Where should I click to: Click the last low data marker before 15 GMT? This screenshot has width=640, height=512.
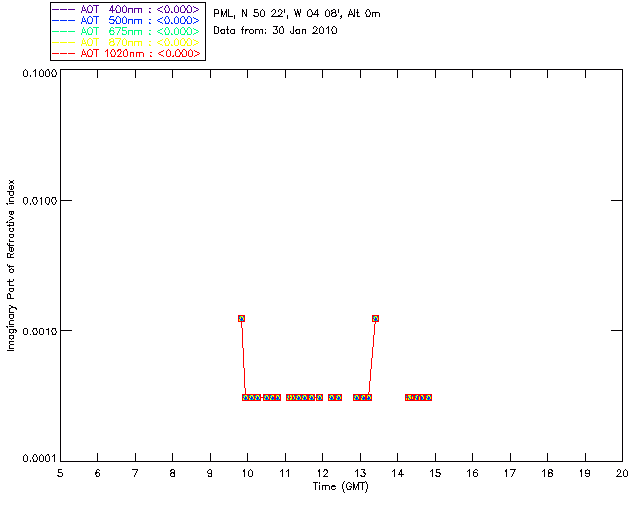pyautogui.click(x=428, y=397)
